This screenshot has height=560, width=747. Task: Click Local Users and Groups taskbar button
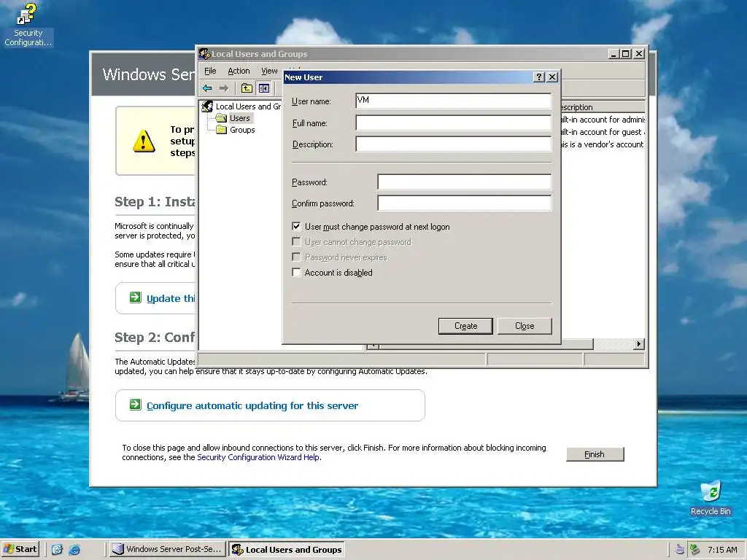[287, 550]
